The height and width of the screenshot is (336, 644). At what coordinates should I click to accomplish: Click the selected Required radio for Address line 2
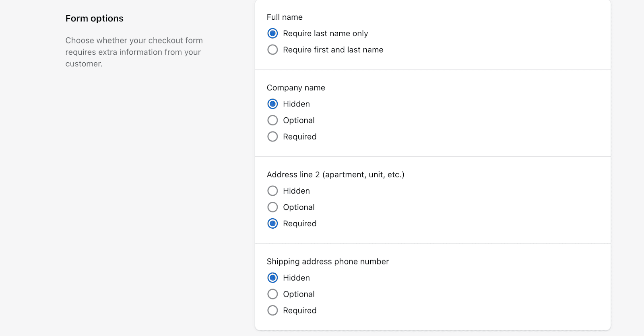(x=272, y=223)
